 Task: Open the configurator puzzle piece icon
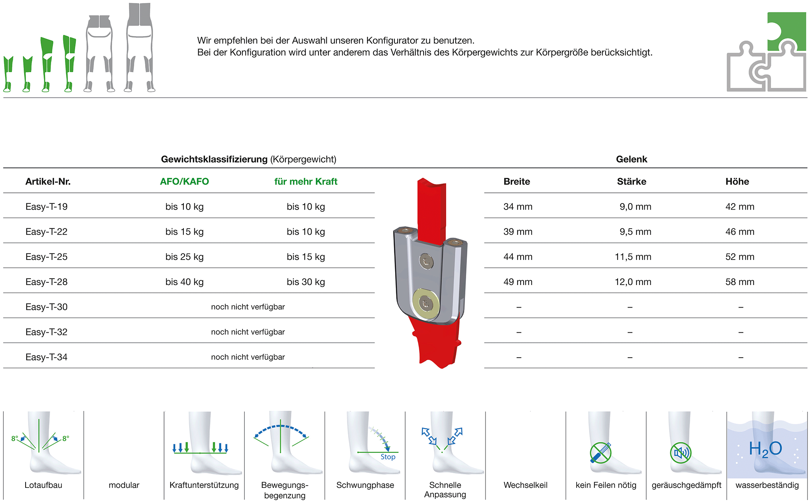click(766, 52)
